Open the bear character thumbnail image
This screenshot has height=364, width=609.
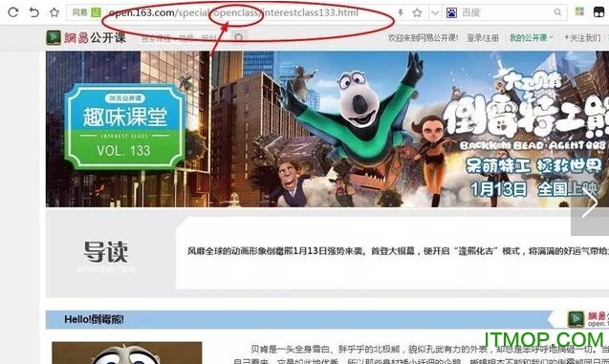[x=126, y=353]
